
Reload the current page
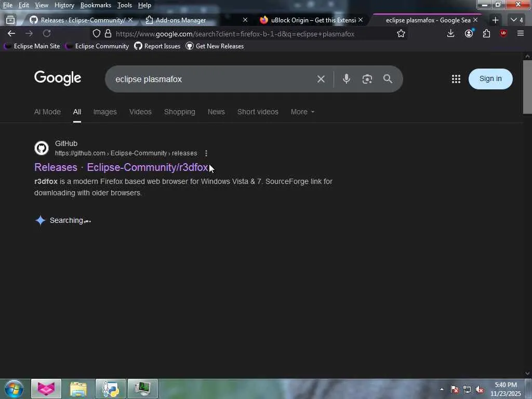click(47, 34)
